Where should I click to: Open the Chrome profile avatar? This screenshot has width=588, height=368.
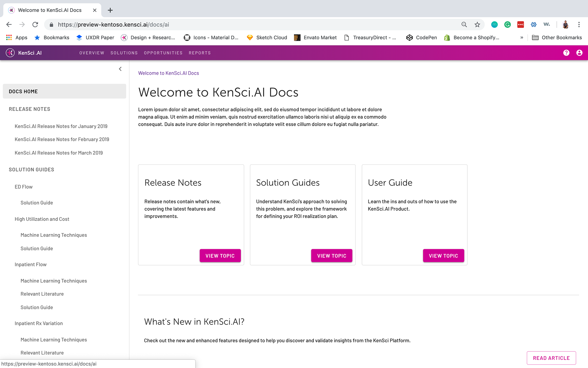click(x=566, y=25)
